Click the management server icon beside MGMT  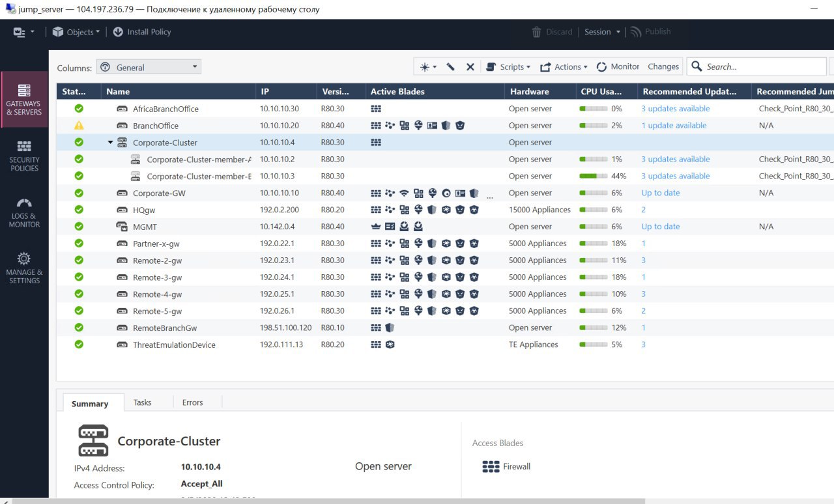coord(121,227)
